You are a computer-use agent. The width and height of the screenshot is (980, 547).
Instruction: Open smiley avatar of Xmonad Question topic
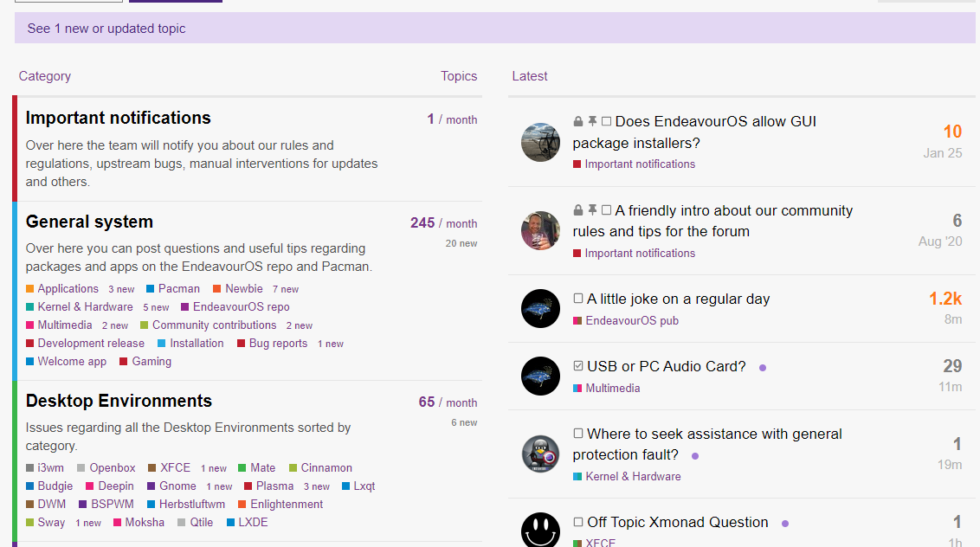540,530
